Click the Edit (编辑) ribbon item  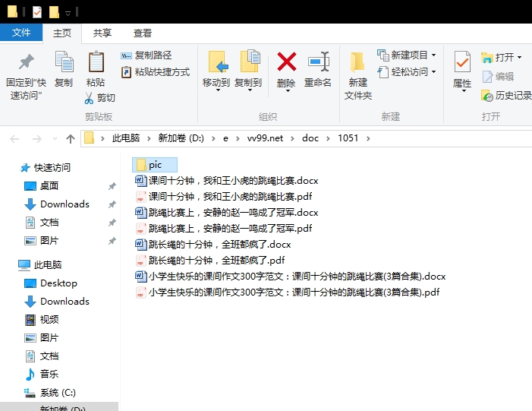498,77
